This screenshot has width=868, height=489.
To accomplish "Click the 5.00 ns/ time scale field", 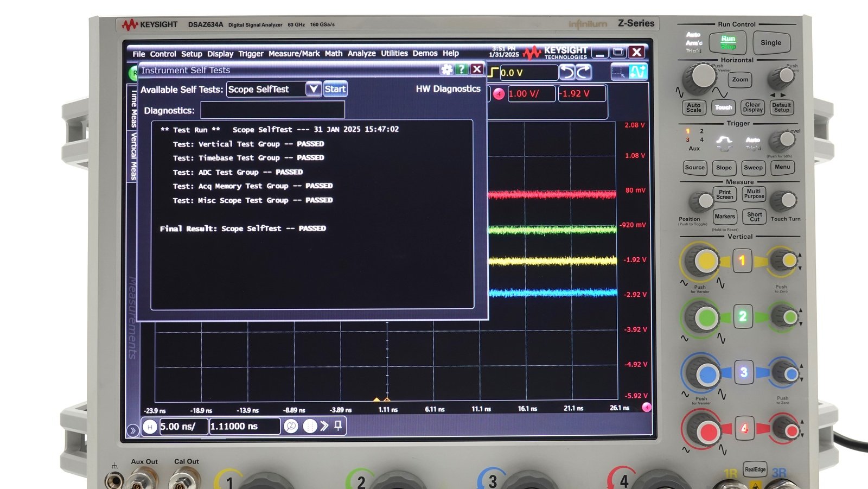I will [x=183, y=427].
